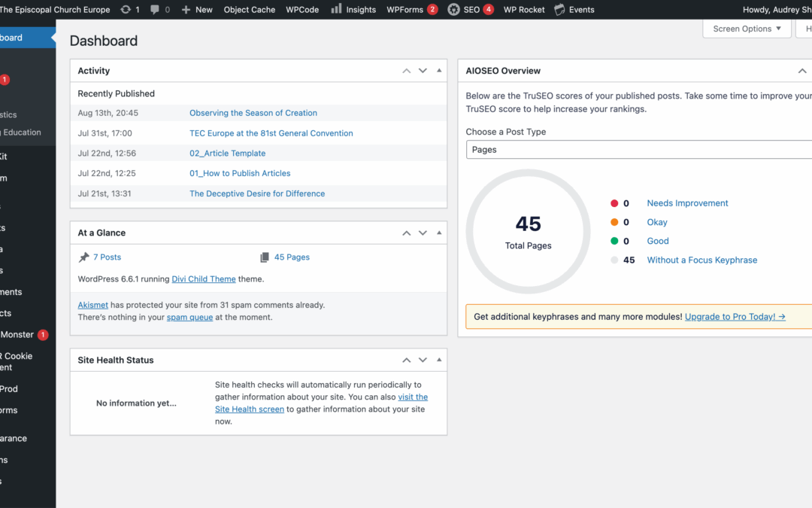
Task: Open TEC Europe at the 81st General Convention
Action: [271, 133]
